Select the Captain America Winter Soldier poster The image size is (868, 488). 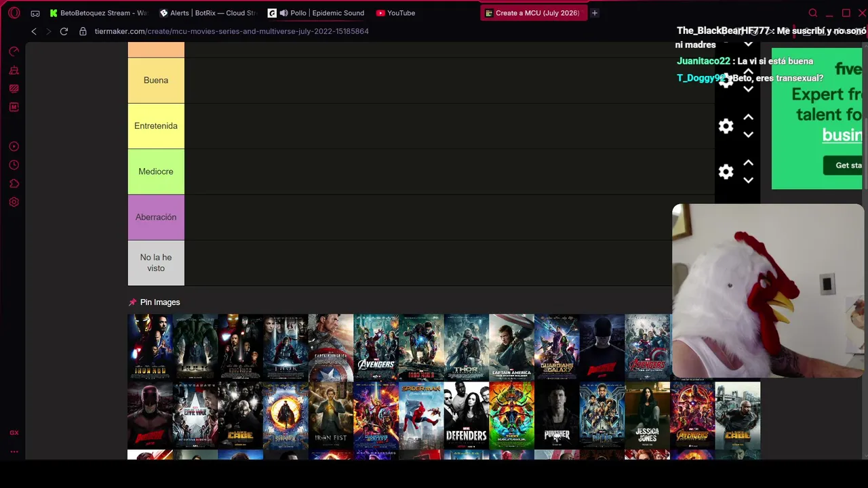[x=511, y=347]
